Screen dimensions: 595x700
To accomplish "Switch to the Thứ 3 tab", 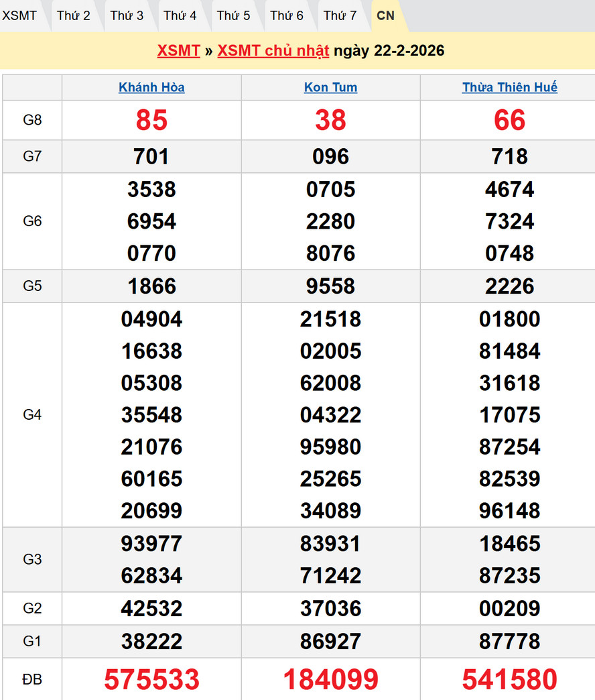I will pyautogui.click(x=127, y=15).
